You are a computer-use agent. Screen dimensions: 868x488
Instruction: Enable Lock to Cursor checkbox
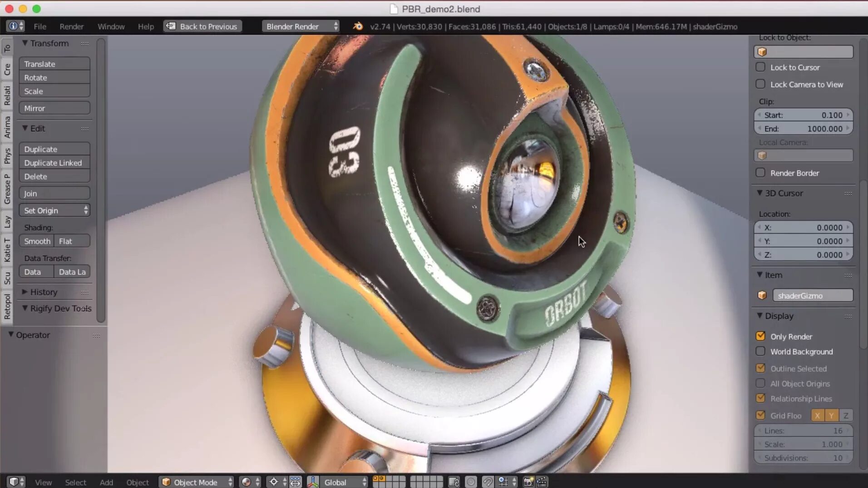point(760,67)
